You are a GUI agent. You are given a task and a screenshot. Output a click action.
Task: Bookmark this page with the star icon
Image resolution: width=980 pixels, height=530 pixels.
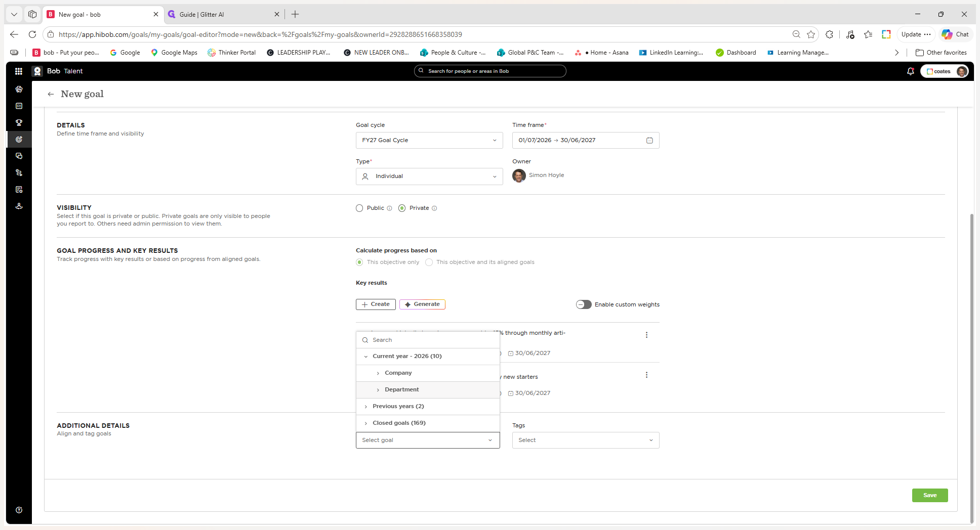[x=811, y=34]
